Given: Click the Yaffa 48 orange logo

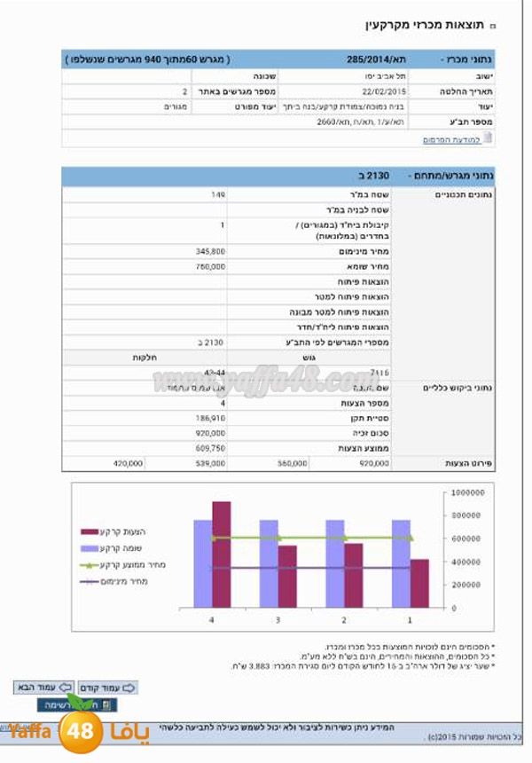Looking at the screenshot, I should (x=80, y=733).
